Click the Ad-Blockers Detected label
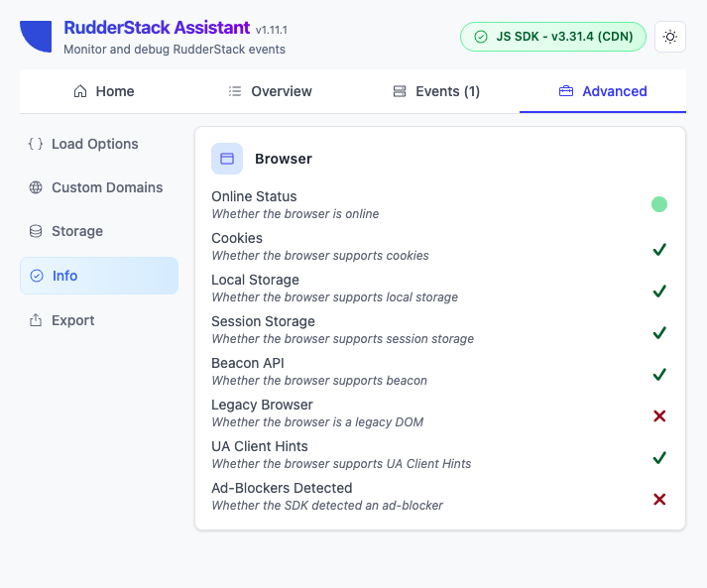707x588 pixels. 282,488
